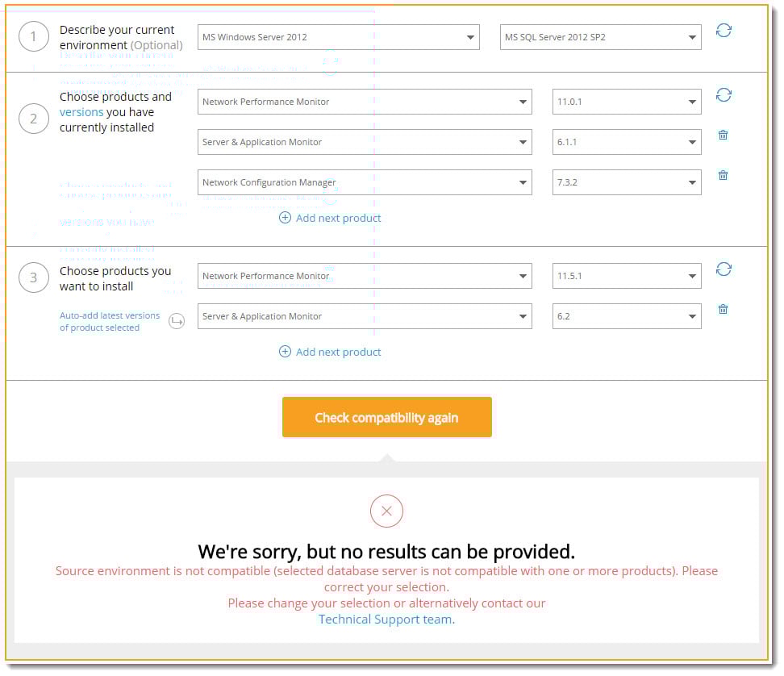Screen dimensions: 784x676
Task: Open the MS Windows Server 2012 dropdown
Action: 339,37
